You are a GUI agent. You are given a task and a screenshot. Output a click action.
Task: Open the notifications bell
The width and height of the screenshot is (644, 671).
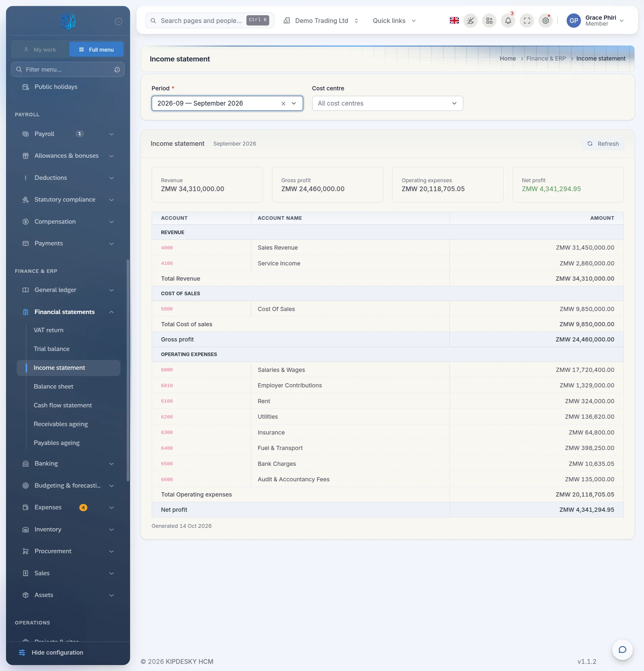508,21
